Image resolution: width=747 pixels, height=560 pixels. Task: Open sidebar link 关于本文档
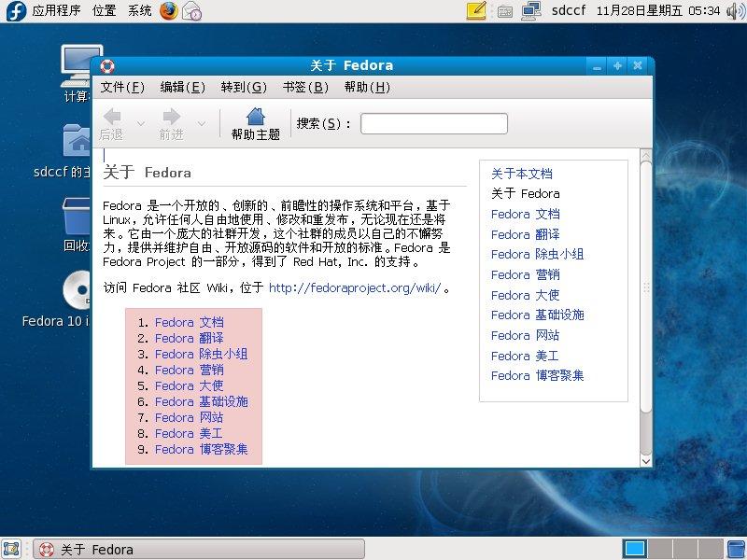pyautogui.click(x=522, y=174)
